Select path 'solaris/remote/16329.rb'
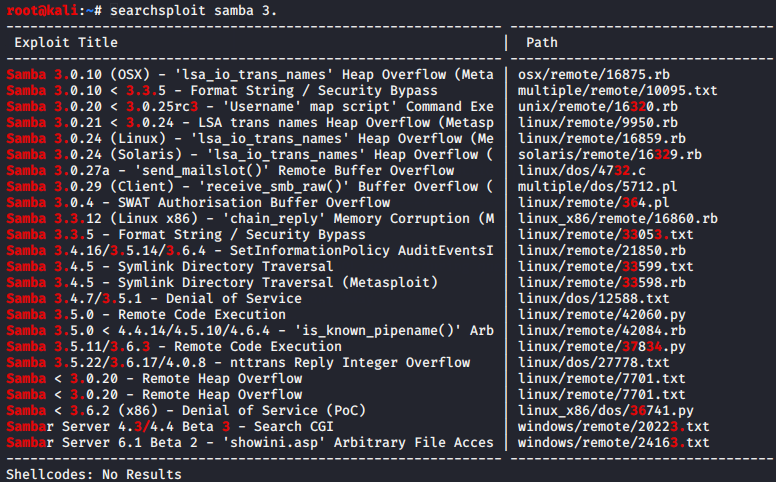 point(609,154)
